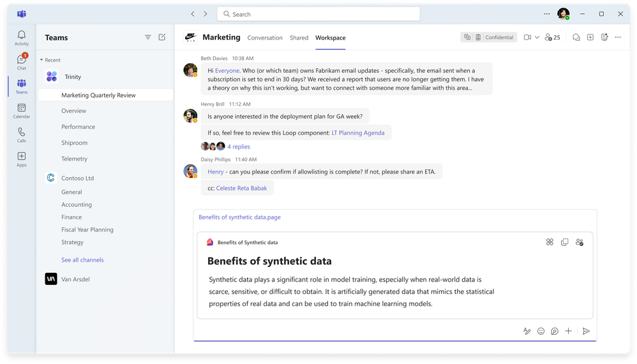
Task: Open the meeting options dropdown arrow
Action: (x=537, y=38)
